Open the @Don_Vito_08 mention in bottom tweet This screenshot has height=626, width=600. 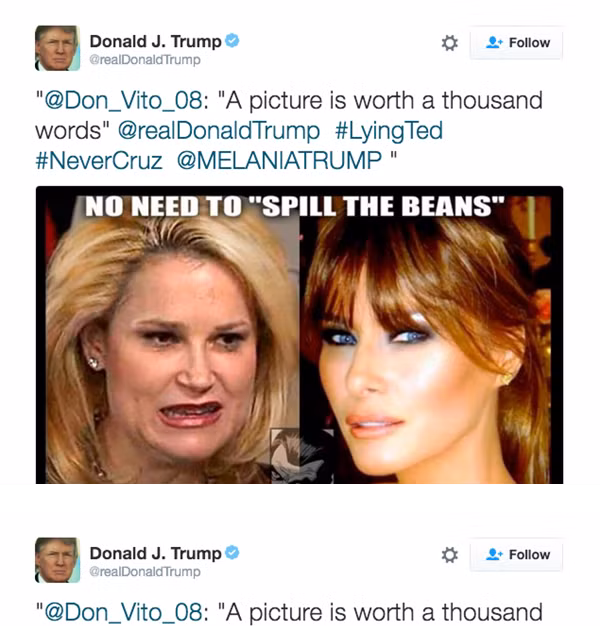click(x=123, y=612)
